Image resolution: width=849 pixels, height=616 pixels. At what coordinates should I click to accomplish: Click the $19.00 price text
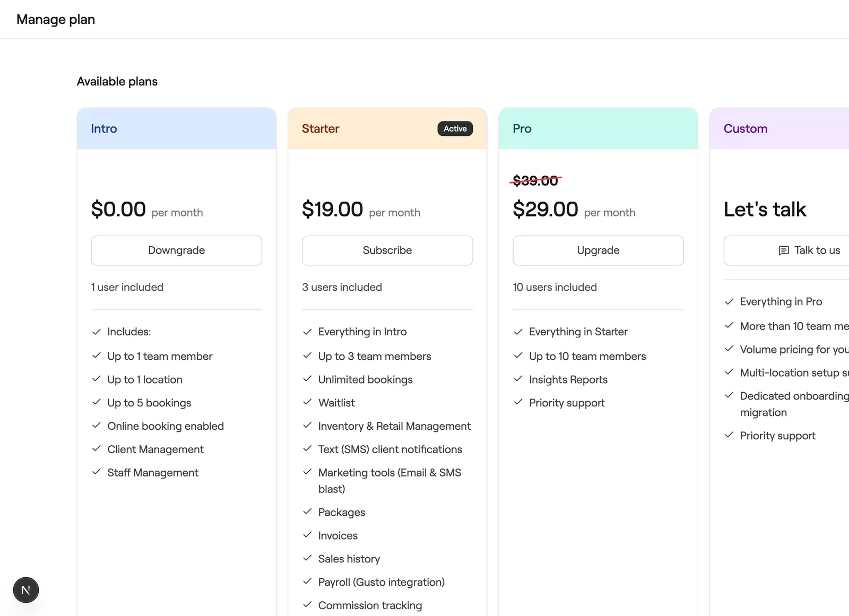click(x=333, y=209)
